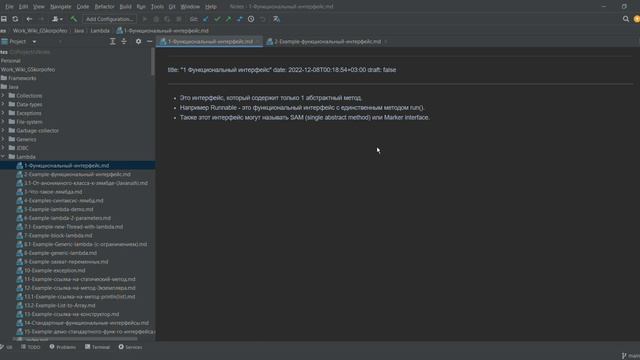This screenshot has width=640, height=360.
Task: Open Project panel settings gear
Action: (138, 41)
